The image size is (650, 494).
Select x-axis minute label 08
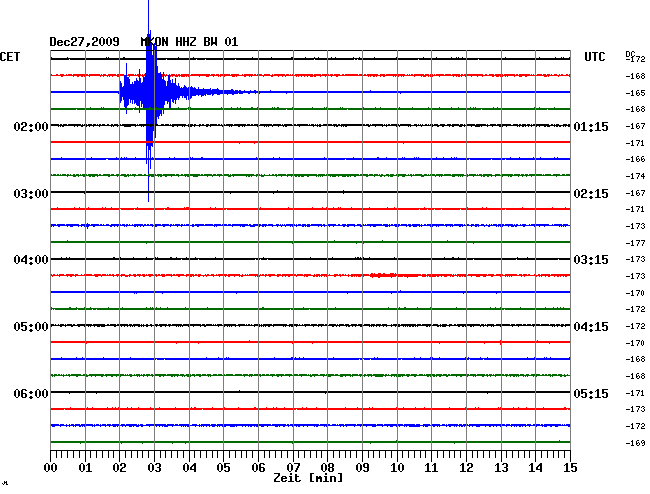pyautogui.click(x=327, y=468)
